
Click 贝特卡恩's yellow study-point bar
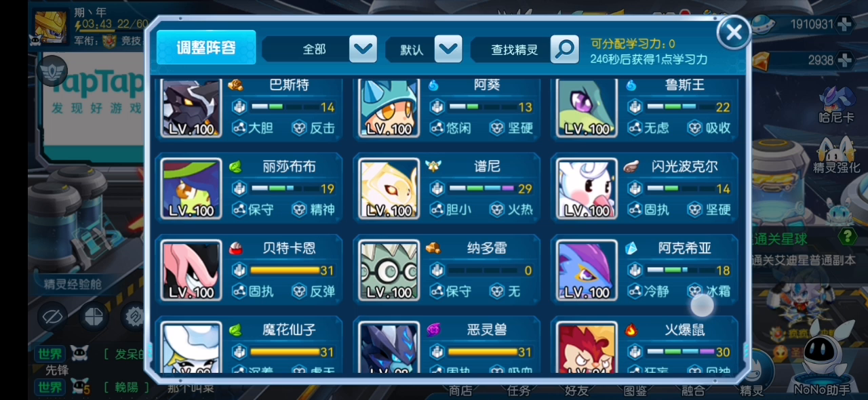pos(285,271)
